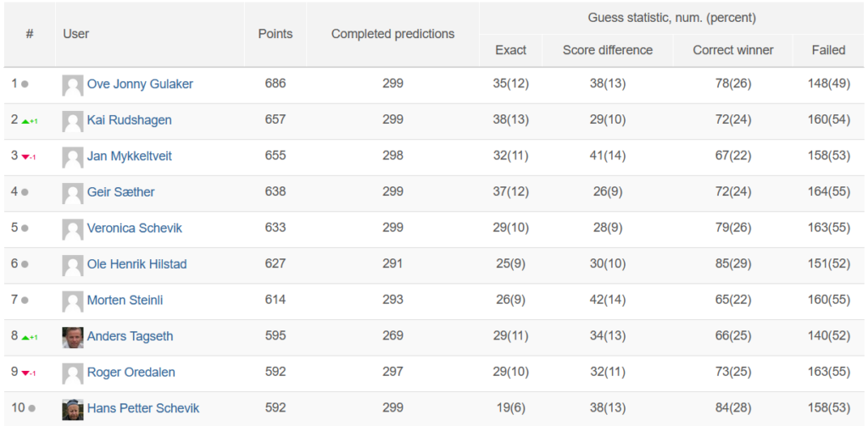Click the grey unchanged dot at rank 1
Screen dimensions: 868x426
(25, 85)
